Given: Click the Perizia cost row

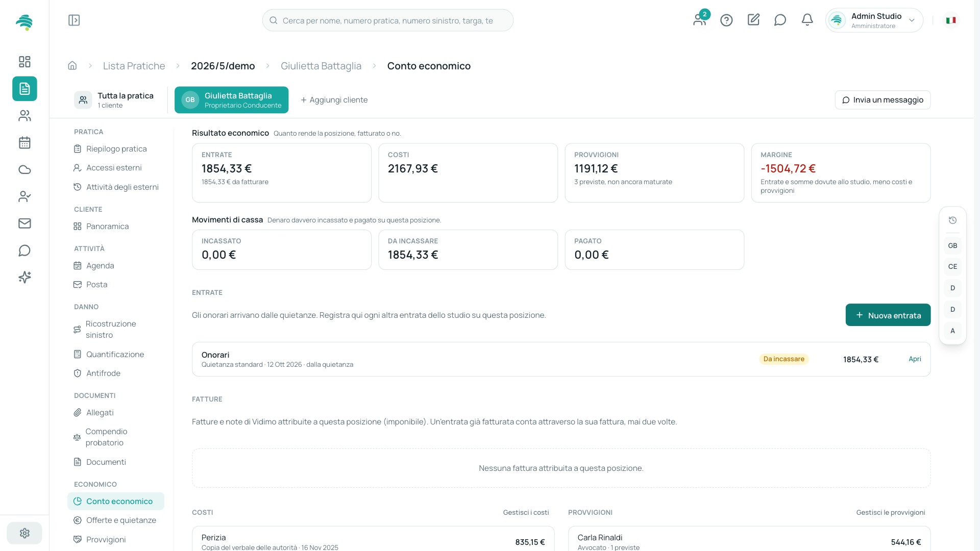Looking at the screenshot, I should [x=373, y=539].
